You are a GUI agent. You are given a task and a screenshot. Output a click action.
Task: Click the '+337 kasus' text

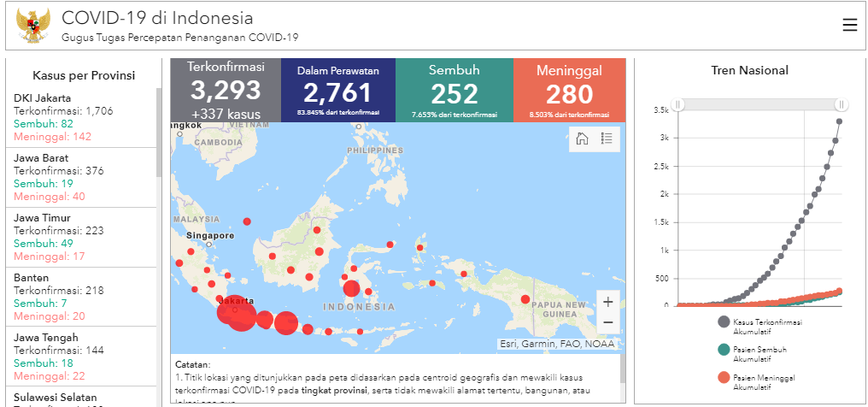(x=226, y=114)
